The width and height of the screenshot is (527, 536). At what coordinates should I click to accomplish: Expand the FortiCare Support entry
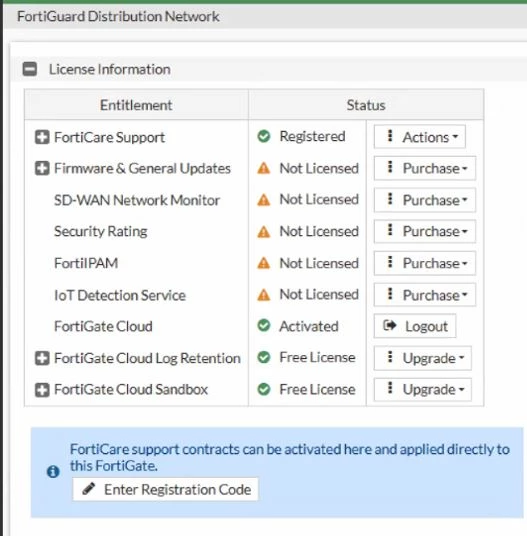(42, 137)
